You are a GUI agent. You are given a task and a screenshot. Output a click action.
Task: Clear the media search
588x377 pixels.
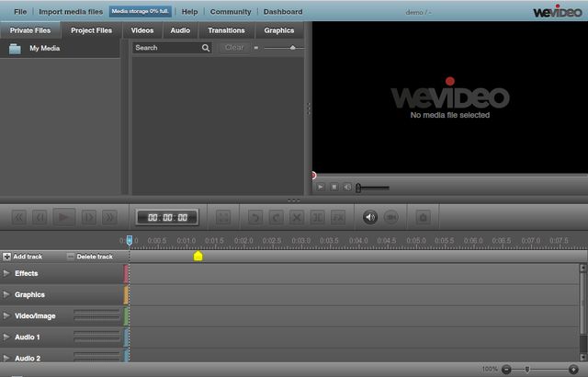[234, 48]
